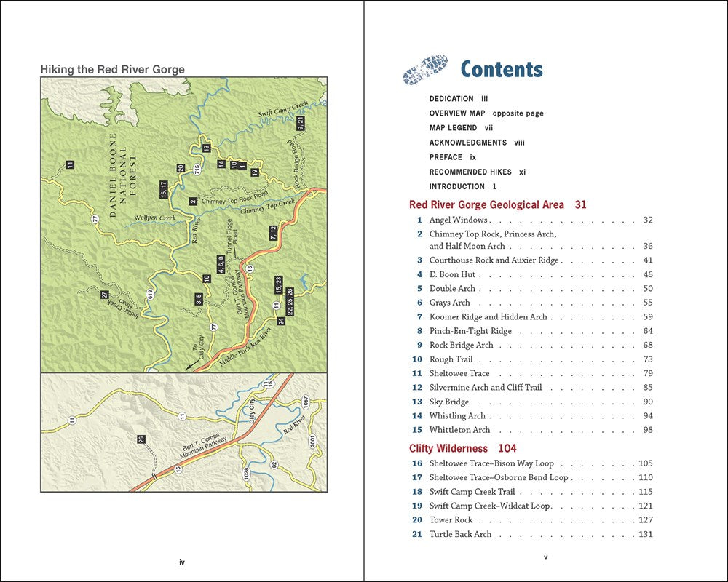
Task: Select Silvermine Arch and Cliff Trail entry
Action: [x=532, y=388]
